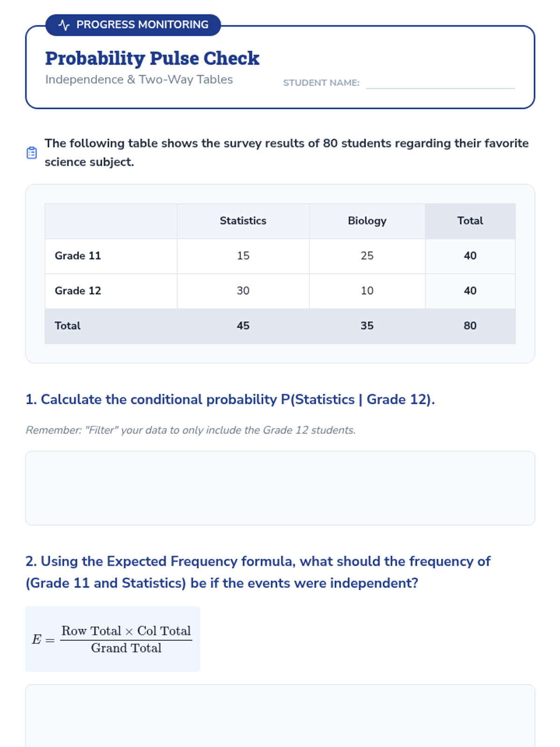The width and height of the screenshot is (560, 747).
Task: Click the Statistics column header
Action: pyautogui.click(x=243, y=221)
